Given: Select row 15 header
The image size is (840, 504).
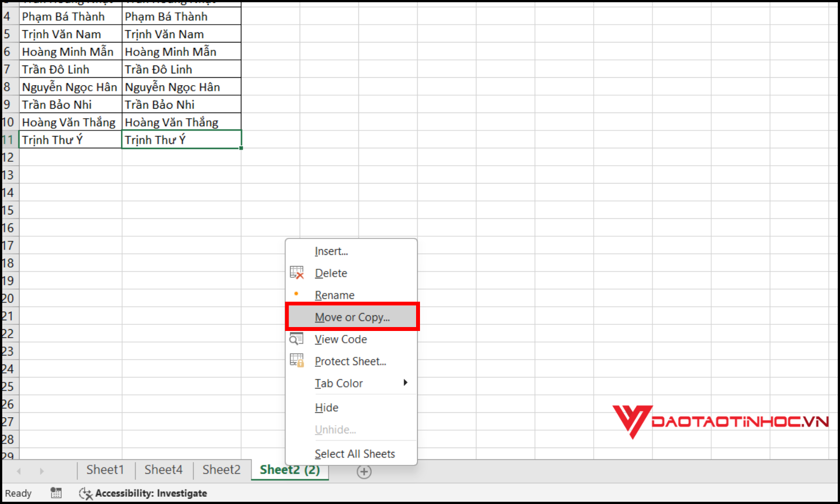Looking at the screenshot, I should coord(8,211).
